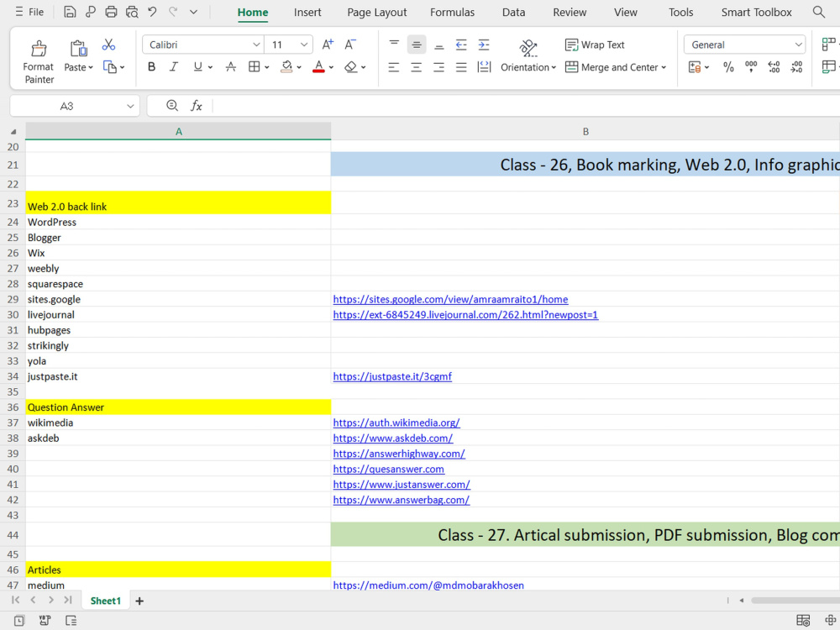Align text to bottom
840x630 pixels.
438,45
